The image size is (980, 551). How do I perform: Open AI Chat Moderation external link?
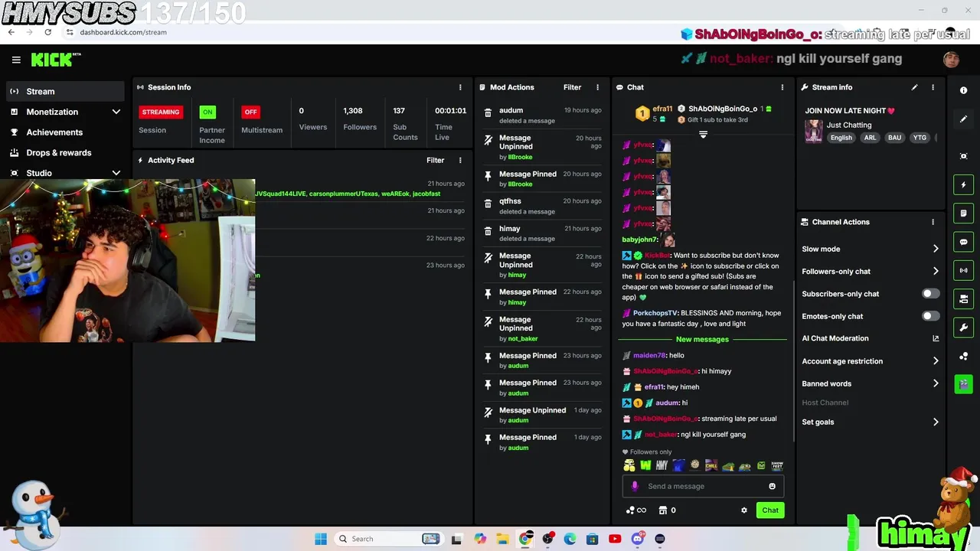click(936, 338)
